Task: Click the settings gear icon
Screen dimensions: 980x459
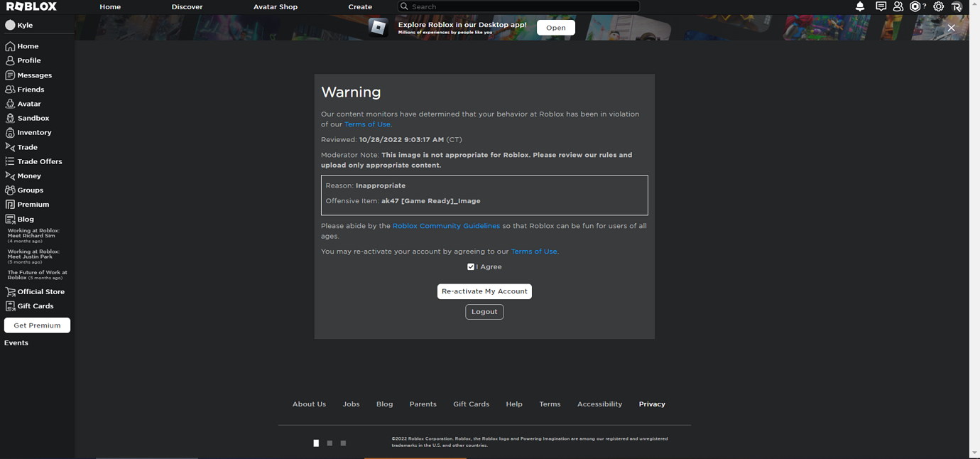Action: [x=939, y=6]
